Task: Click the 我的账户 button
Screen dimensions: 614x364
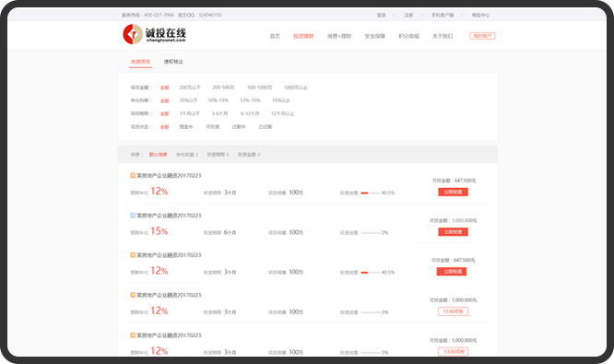Action: pyautogui.click(x=482, y=36)
